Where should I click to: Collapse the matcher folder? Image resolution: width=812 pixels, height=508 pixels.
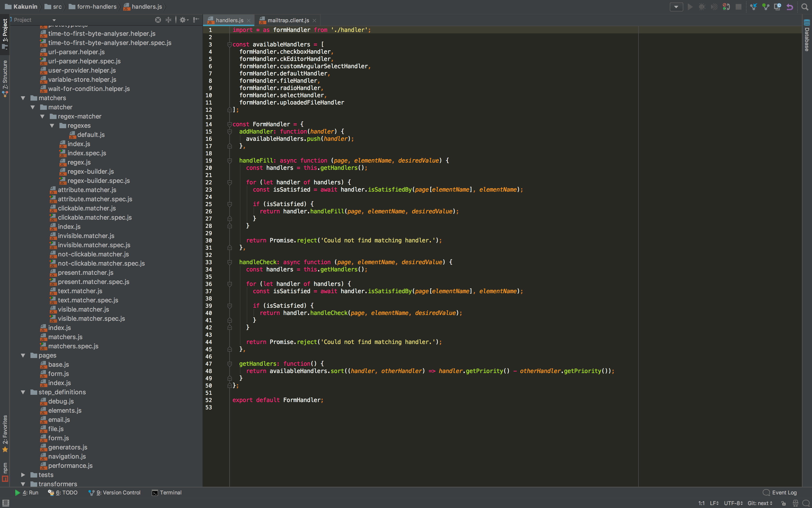(33, 107)
